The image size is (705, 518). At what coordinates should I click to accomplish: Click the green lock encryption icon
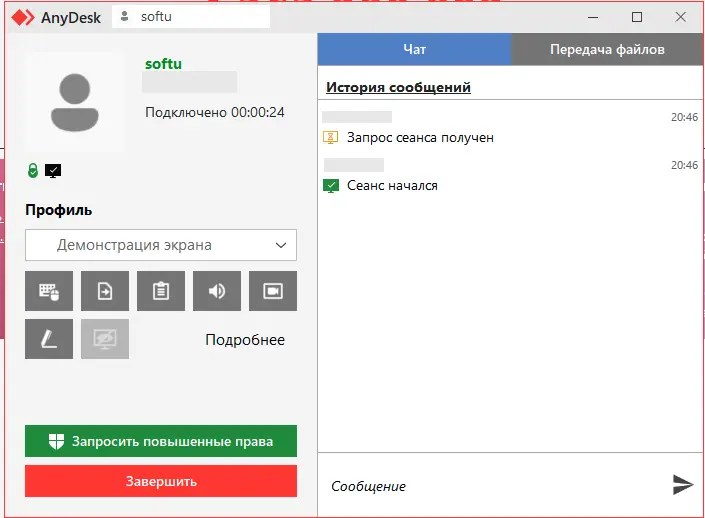point(33,170)
